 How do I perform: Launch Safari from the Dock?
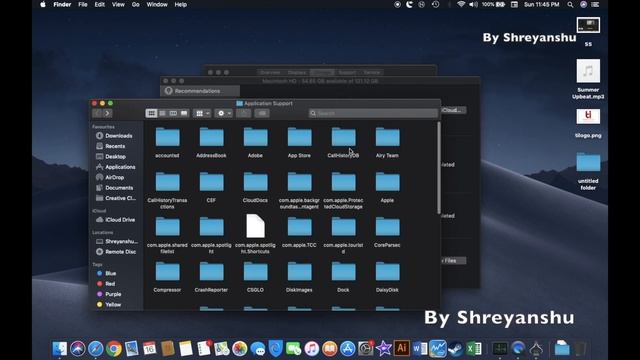point(96,349)
